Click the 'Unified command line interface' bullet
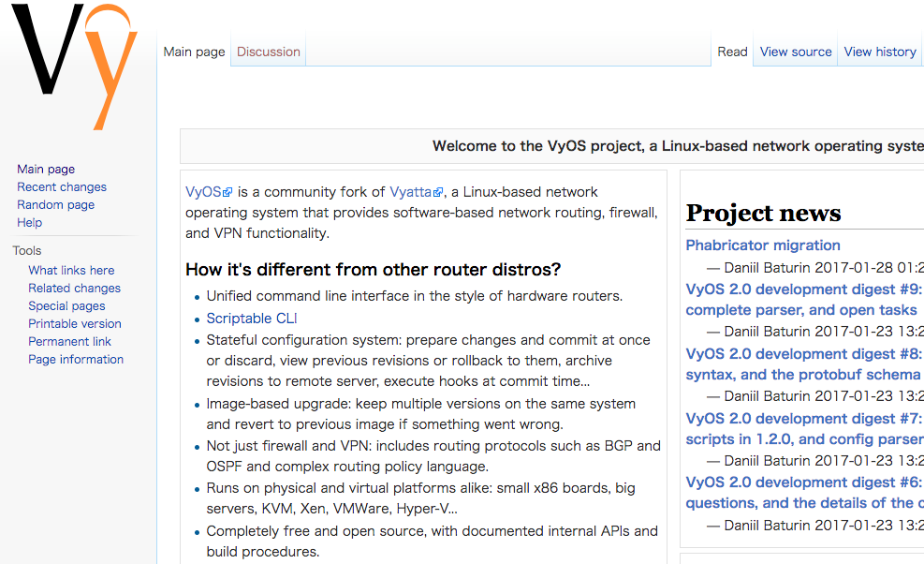The width and height of the screenshot is (924, 564). (415, 296)
